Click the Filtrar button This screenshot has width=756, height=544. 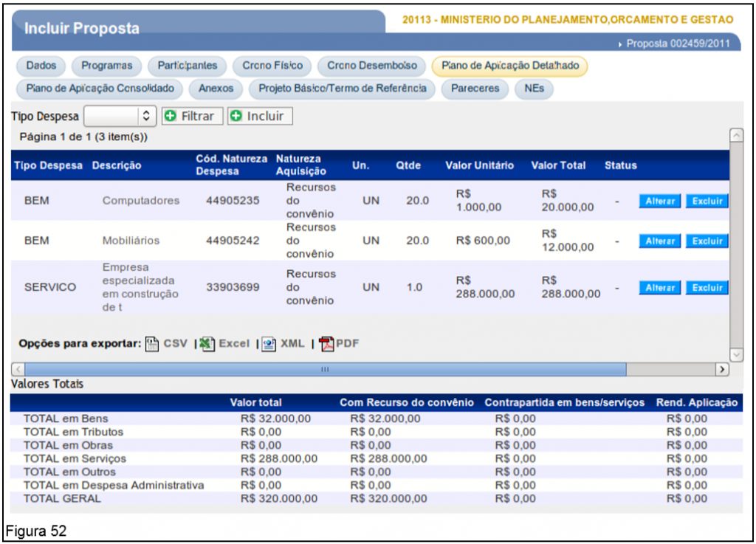tap(192, 116)
